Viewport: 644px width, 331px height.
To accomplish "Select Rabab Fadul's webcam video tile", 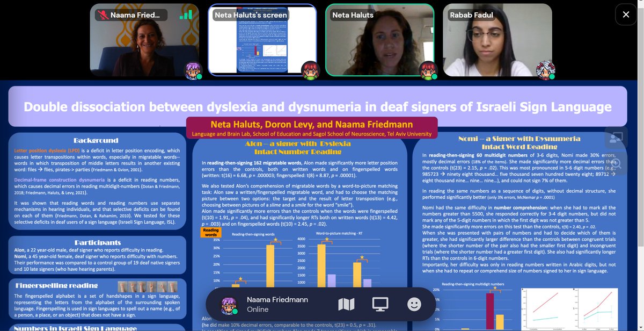I will [x=497, y=40].
